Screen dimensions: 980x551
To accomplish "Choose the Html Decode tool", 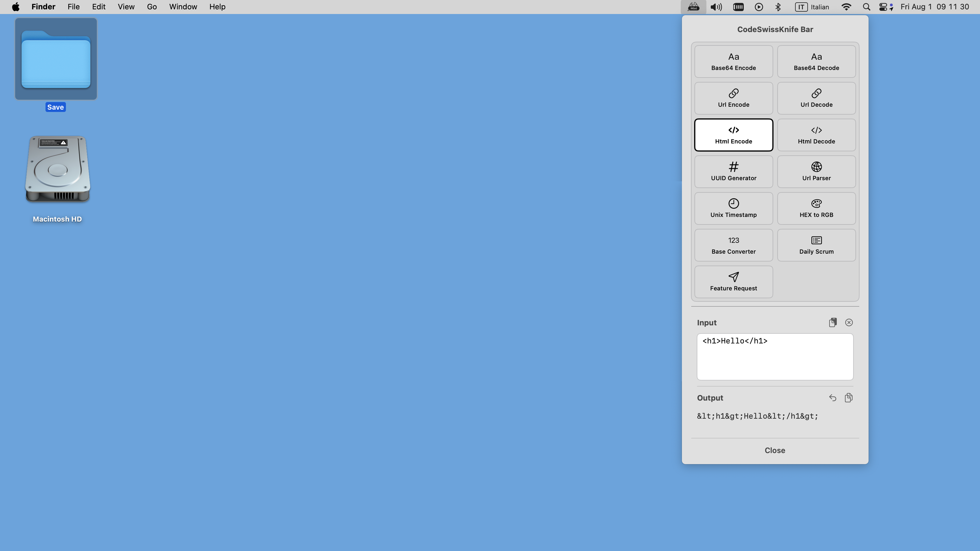I will 816,135.
